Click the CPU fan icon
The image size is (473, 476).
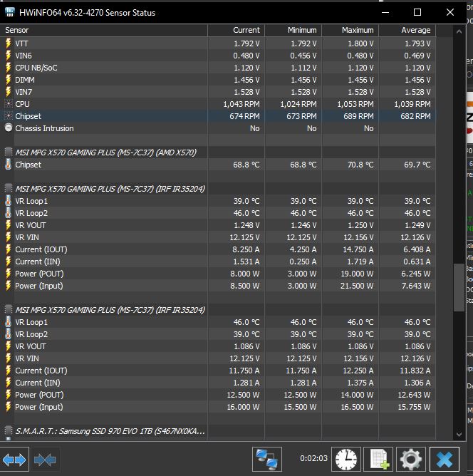click(x=9, y=104)
